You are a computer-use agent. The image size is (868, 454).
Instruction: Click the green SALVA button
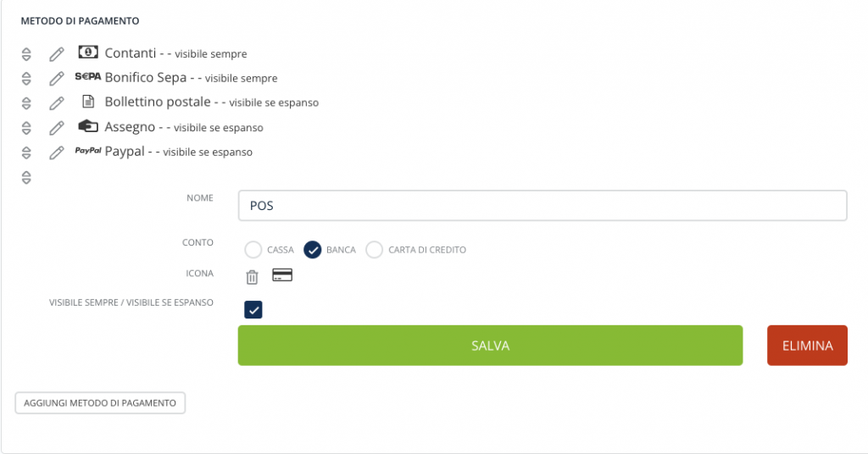tap(491, 346)
